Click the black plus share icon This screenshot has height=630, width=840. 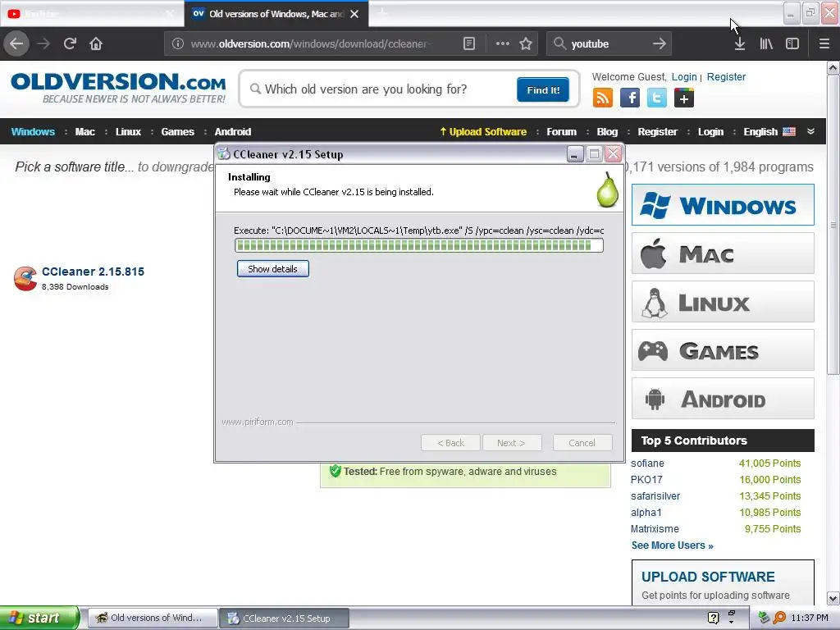click(684, 98)
